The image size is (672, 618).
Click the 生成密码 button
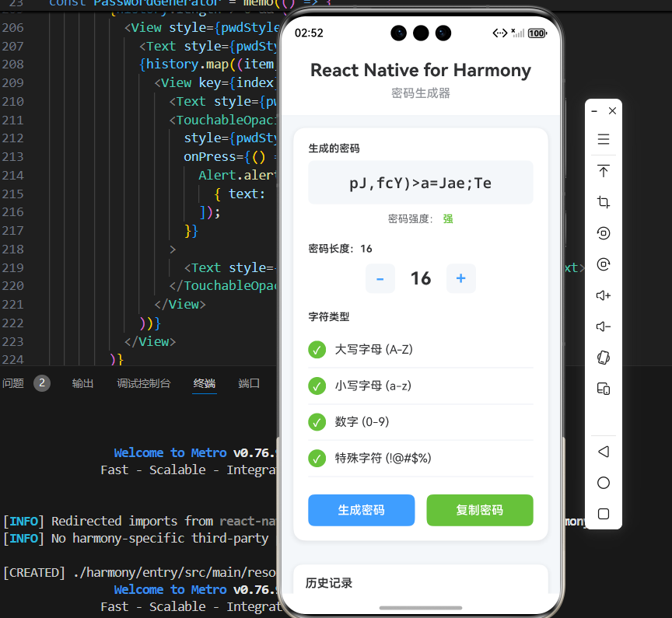[x=361, y=510]
